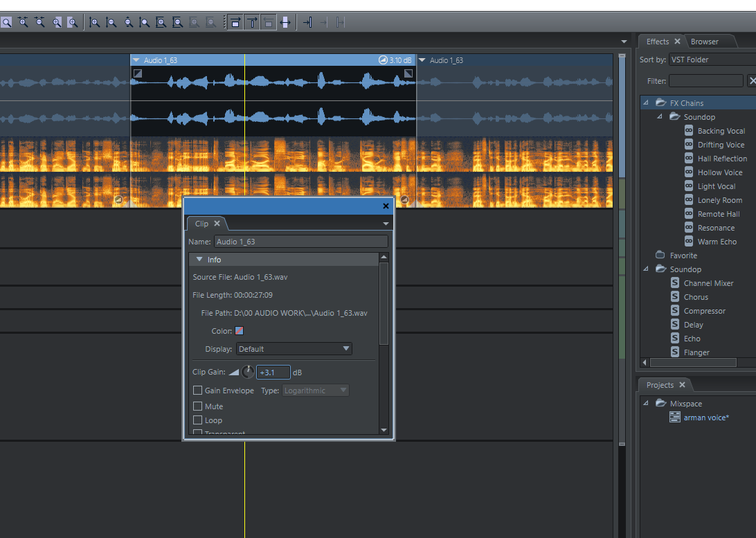Screen dimensions: 756x538
Task: Open the Display dropdown set to Default
Action: coord(294,349)
